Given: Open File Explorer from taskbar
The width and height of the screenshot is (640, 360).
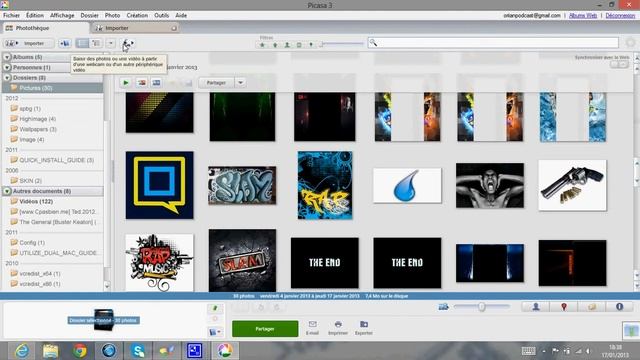Looking at the screenshot, I should tap(51, 351).
